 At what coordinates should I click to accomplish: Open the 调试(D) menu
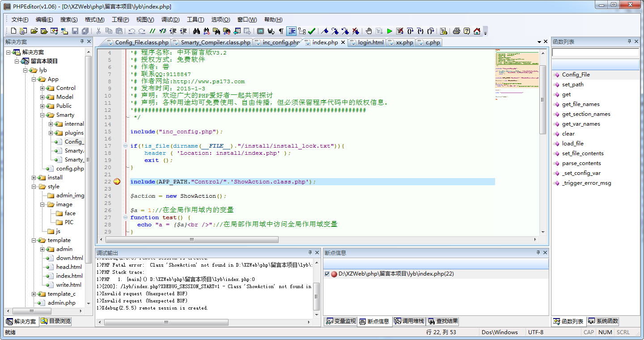(x=170, y=20)
